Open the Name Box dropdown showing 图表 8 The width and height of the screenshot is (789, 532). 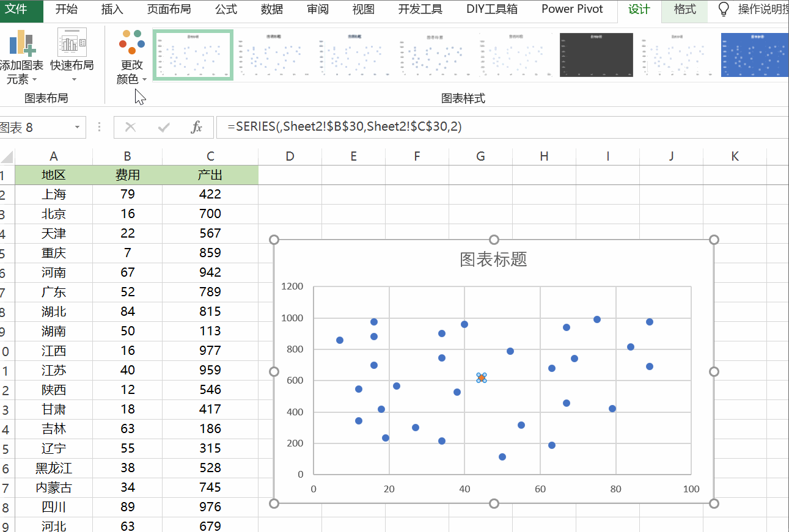coord(76,127)
